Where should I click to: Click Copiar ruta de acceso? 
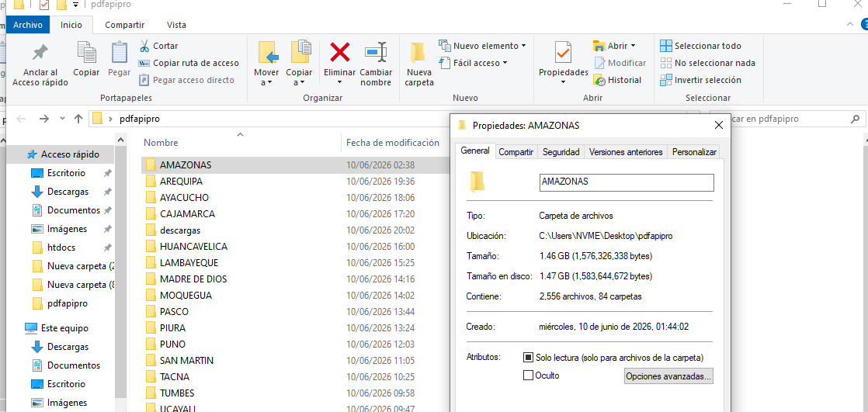[189, 63]
